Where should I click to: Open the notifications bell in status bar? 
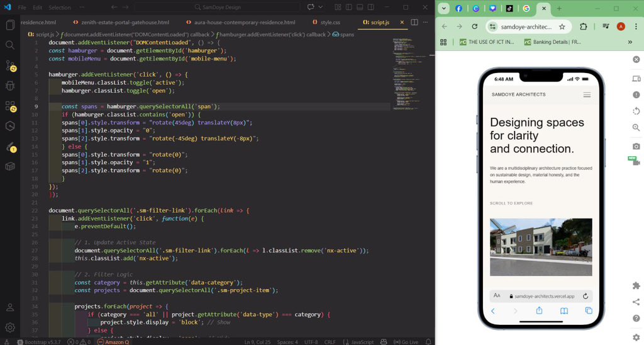coord(428,342)
